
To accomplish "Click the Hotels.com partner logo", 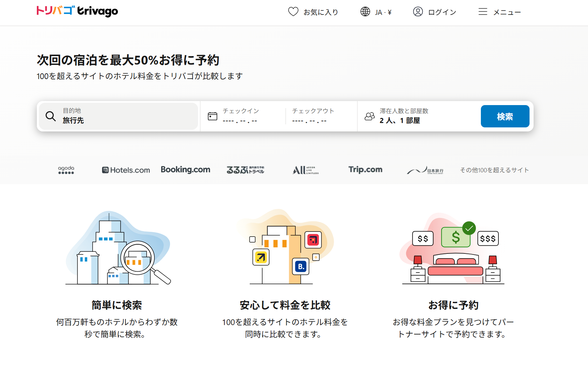I will (x=126, y=170).
